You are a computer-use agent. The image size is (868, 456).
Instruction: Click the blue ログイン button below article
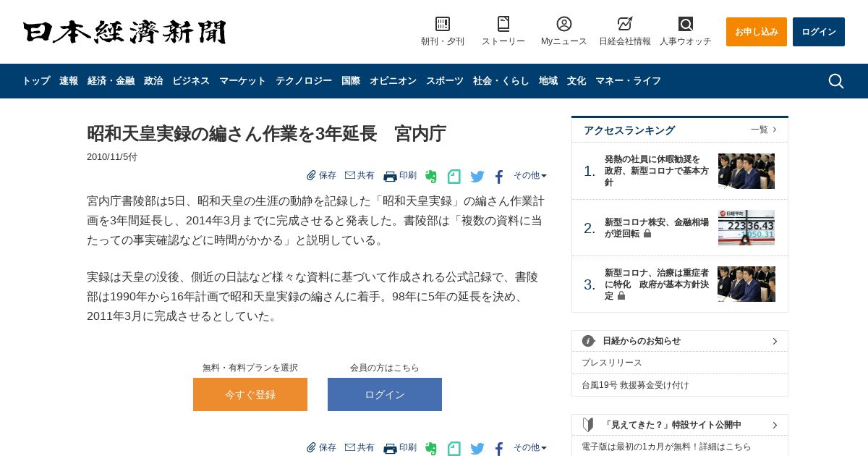click(385, 394)
